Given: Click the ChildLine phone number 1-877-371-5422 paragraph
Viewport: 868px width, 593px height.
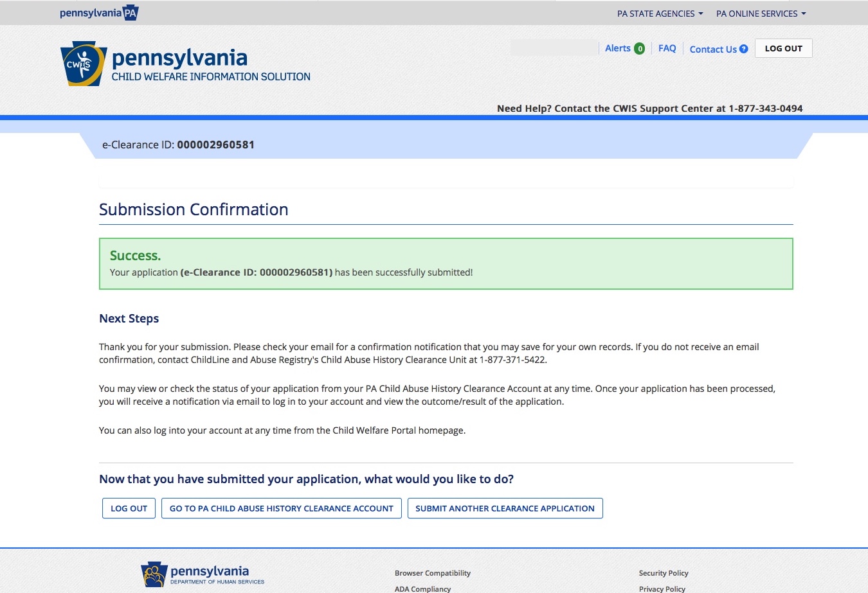Looking at the screenshot, I should click(x=429, y=353).
